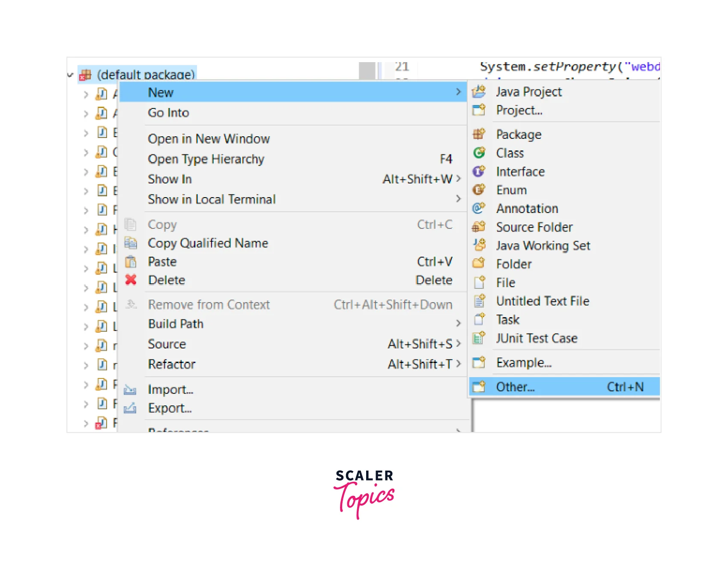Click the Package icon in New submenu
This screenshot has width=728, height=564.
(x=479, y=134)
